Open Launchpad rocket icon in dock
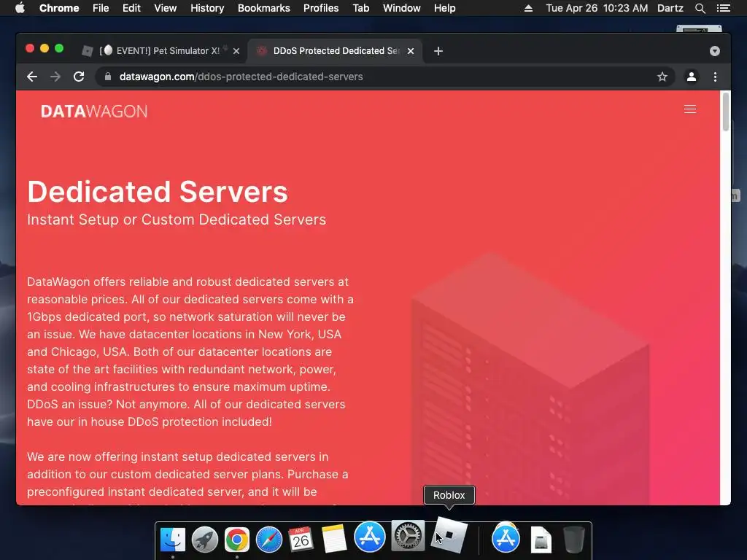This screenshot has height=560, width=747. (x=205, y=539)
